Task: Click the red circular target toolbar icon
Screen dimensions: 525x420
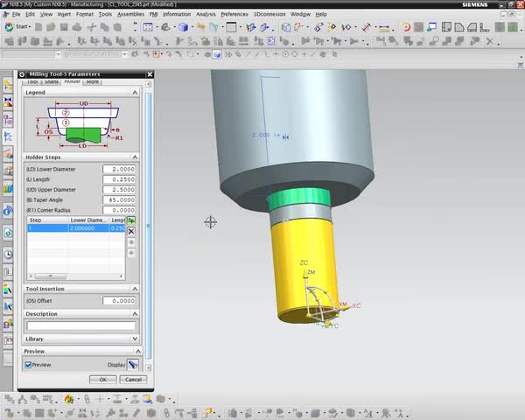Action: (406, 27)
